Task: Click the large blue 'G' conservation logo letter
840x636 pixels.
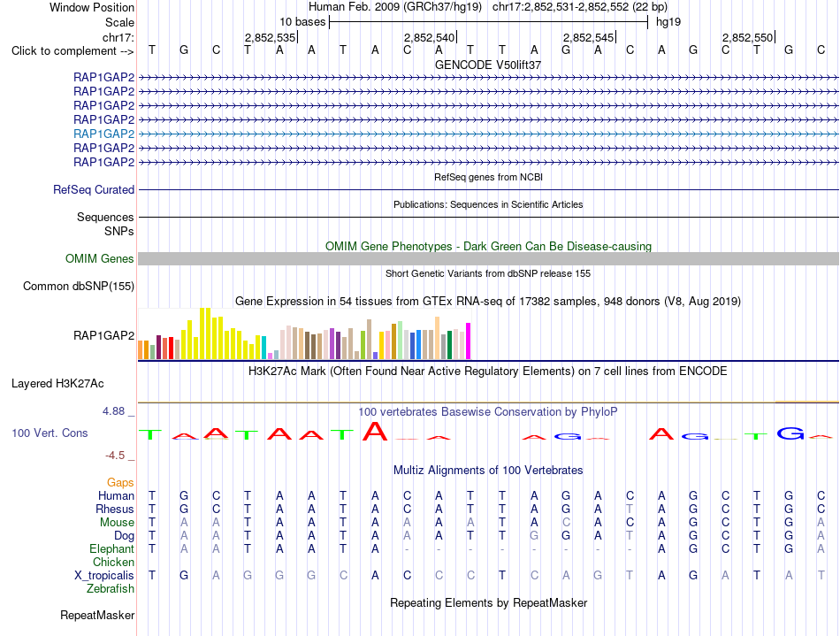Action: click(790, 433)
